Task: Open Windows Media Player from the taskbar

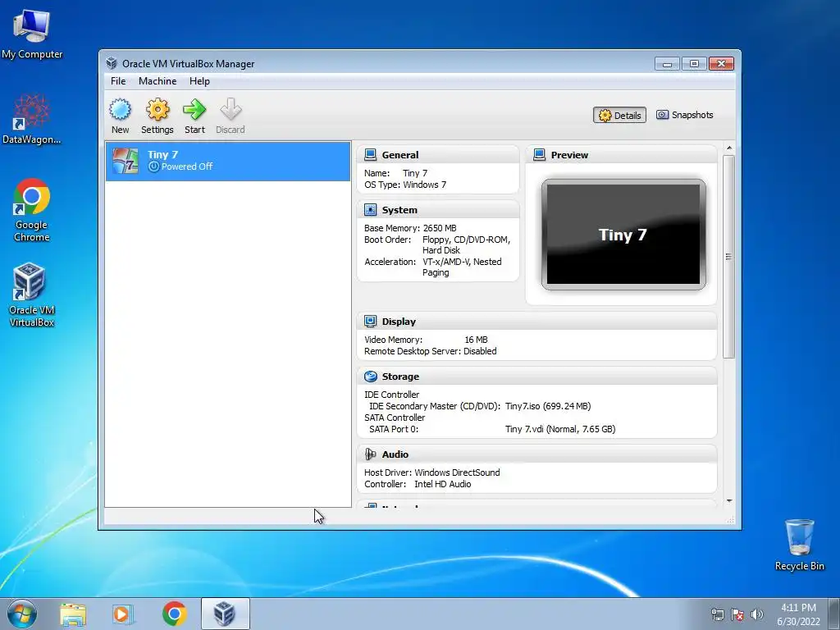Action: pyautogui.click(x=123, y=614)
